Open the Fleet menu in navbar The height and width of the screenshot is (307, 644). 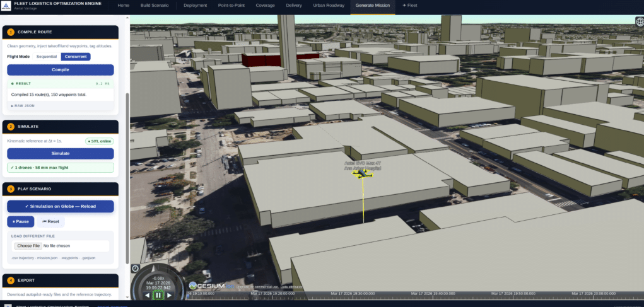click(409, 5)
